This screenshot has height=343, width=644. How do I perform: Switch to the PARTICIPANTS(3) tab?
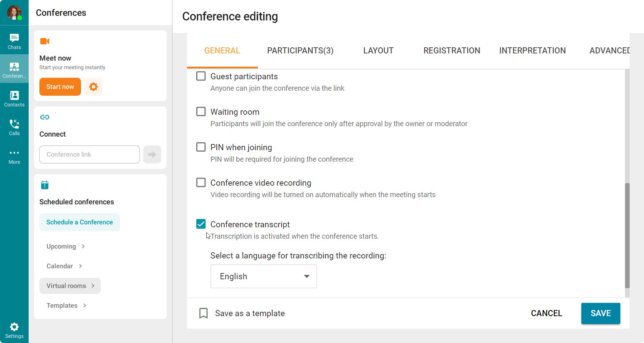coord(300,51)
